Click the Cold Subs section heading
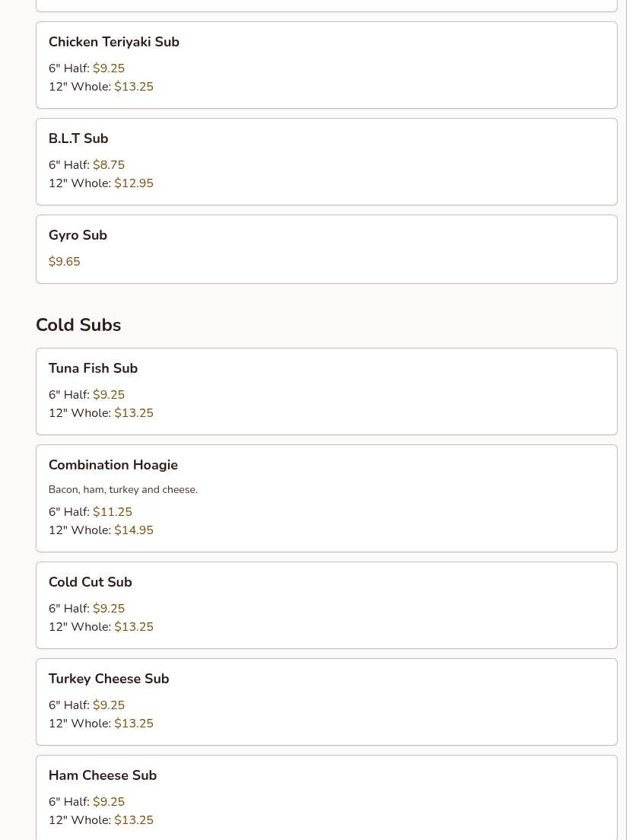The image size is (642, 840). 78,325
